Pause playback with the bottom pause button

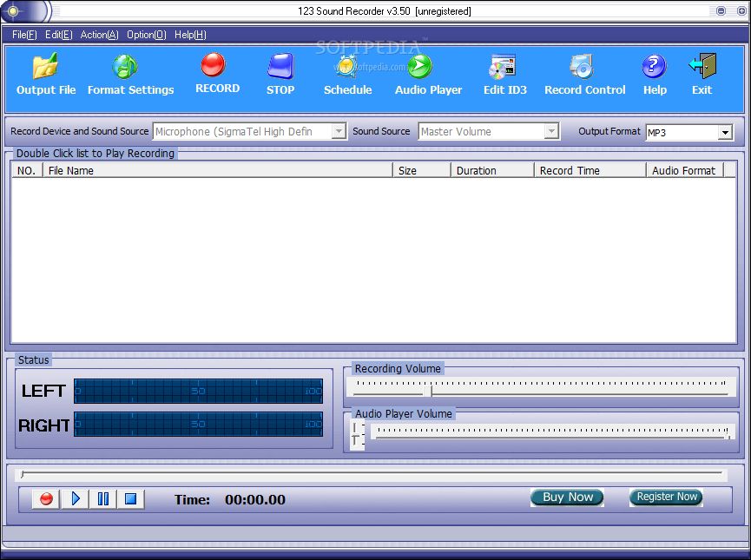pos(103,499)
